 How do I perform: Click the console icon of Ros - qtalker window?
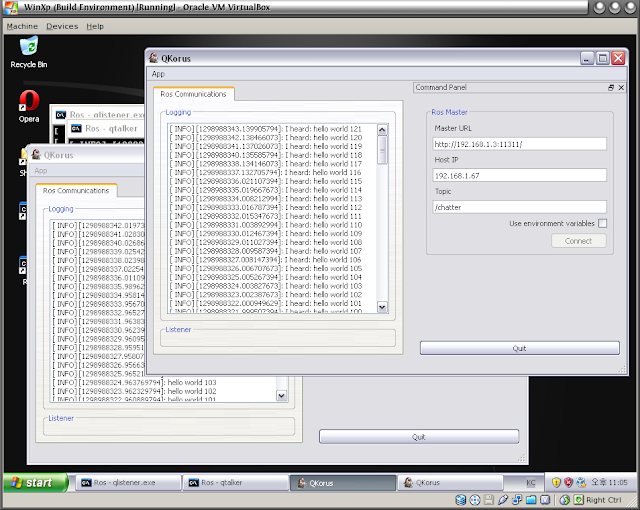(x=76, y=129)
